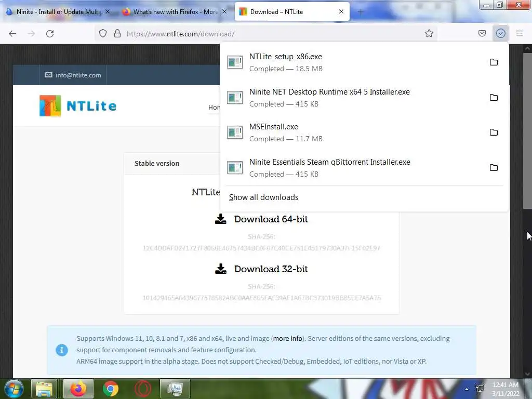
Task: Open tracking protection shield icon
Action: click(x=103, y=33)
